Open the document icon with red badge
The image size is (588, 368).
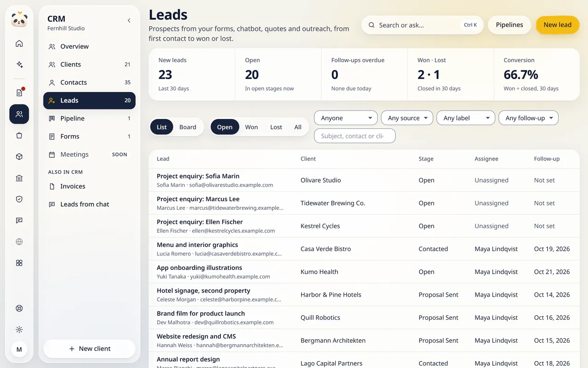(x=19, y=93)
